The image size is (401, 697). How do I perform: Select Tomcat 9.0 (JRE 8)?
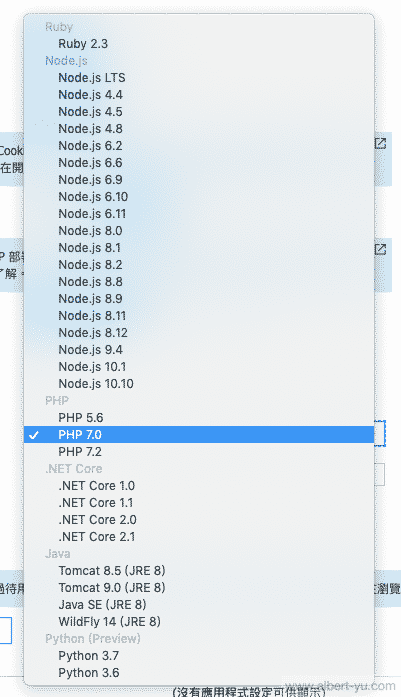pos(199,587)
